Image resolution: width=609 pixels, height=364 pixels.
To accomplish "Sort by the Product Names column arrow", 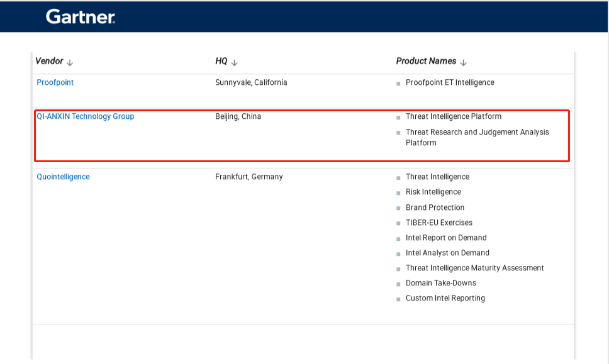I will (x=464, y=62).
